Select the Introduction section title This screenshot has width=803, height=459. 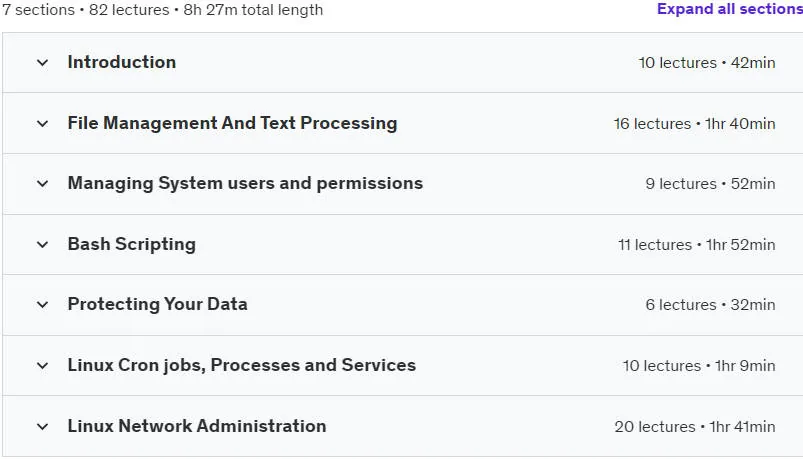[122, 62]
